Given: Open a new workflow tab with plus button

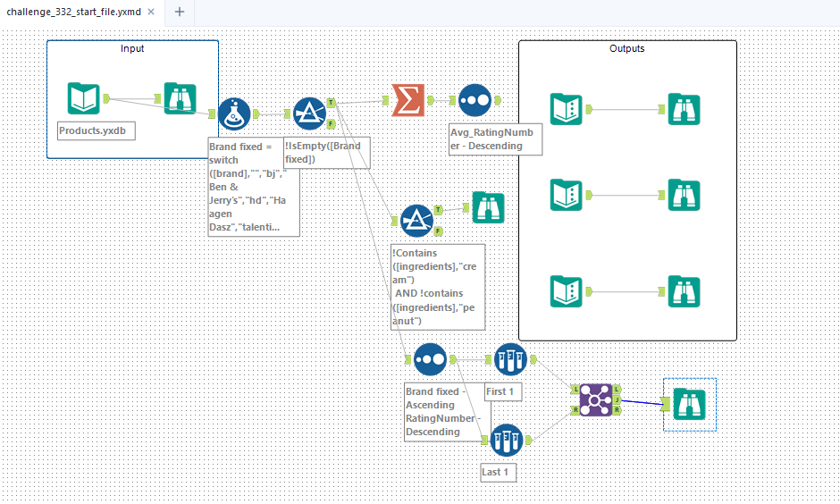Looking at the screenshot, I should coord(180,12).
